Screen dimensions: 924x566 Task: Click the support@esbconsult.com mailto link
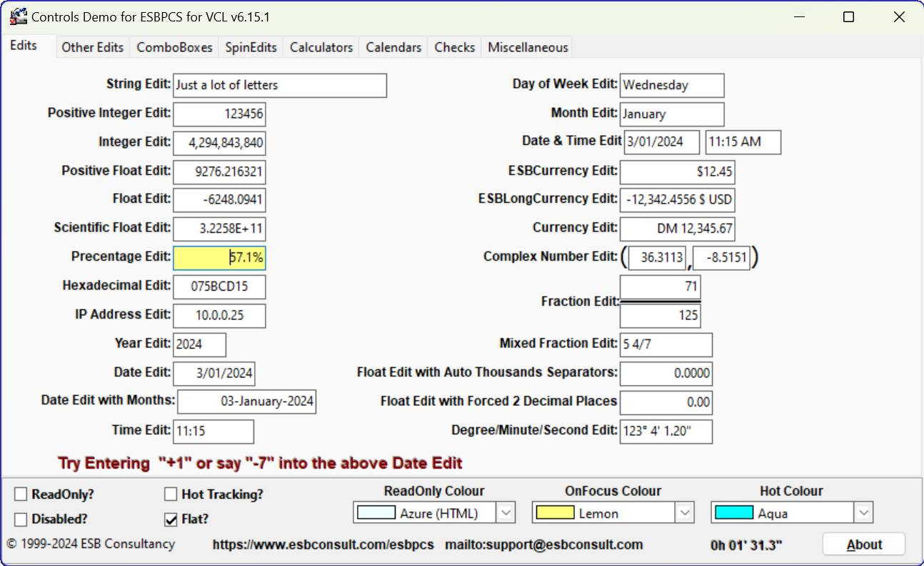[544, 545]
